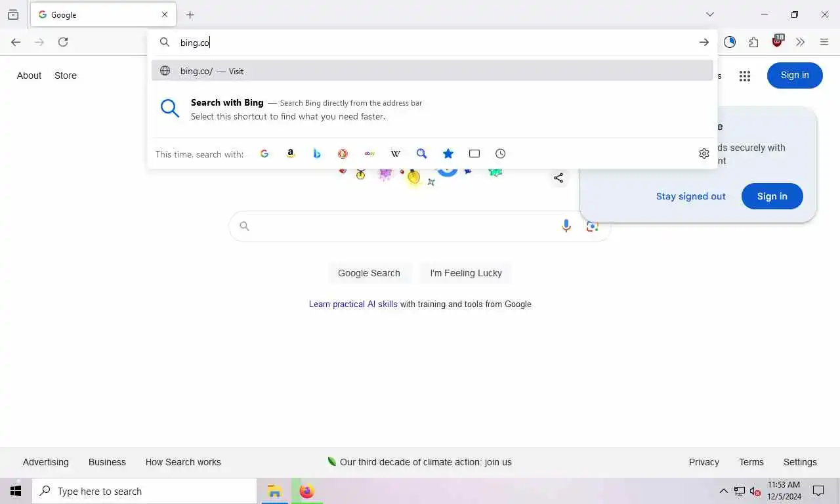Open the network tray icon
This screenshot has height=504, width=840.
(740, 491)
